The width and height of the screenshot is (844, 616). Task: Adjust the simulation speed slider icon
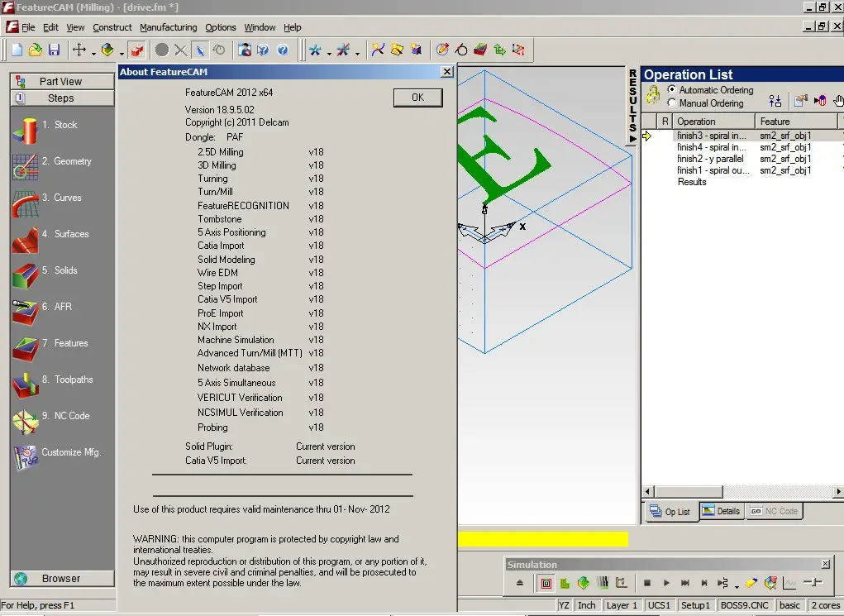pyautogui.click(x=813, y=583)
